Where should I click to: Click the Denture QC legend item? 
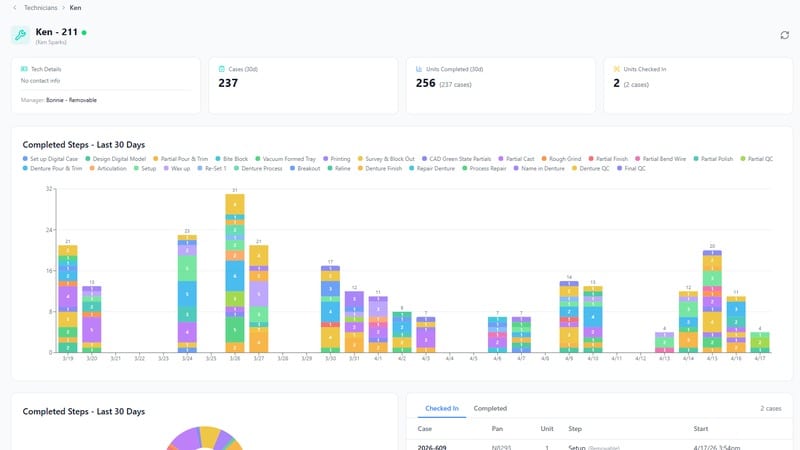pyautogui.click(x=590, y=168)
